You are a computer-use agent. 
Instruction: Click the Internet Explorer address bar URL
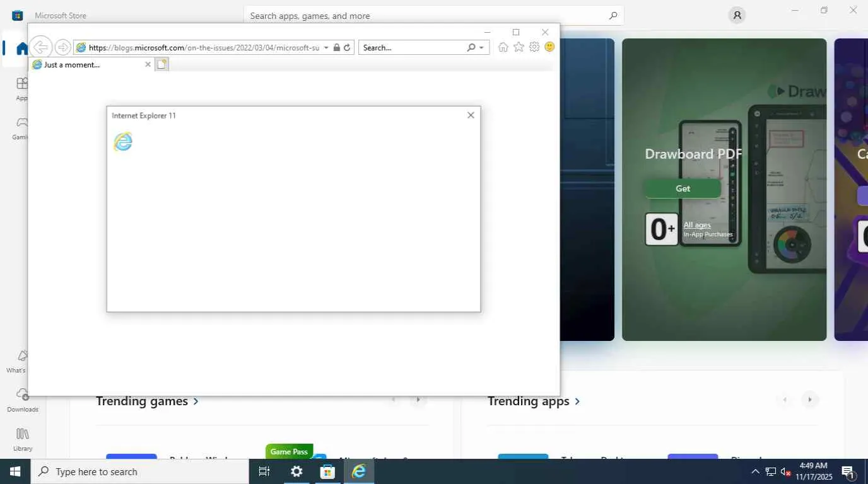tap(204, 47)
